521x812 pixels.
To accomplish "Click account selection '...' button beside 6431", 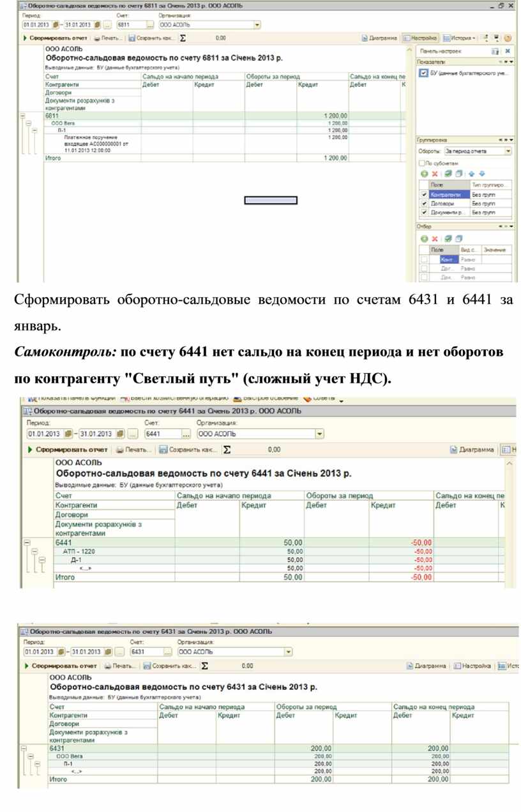I will coord(168,652).
